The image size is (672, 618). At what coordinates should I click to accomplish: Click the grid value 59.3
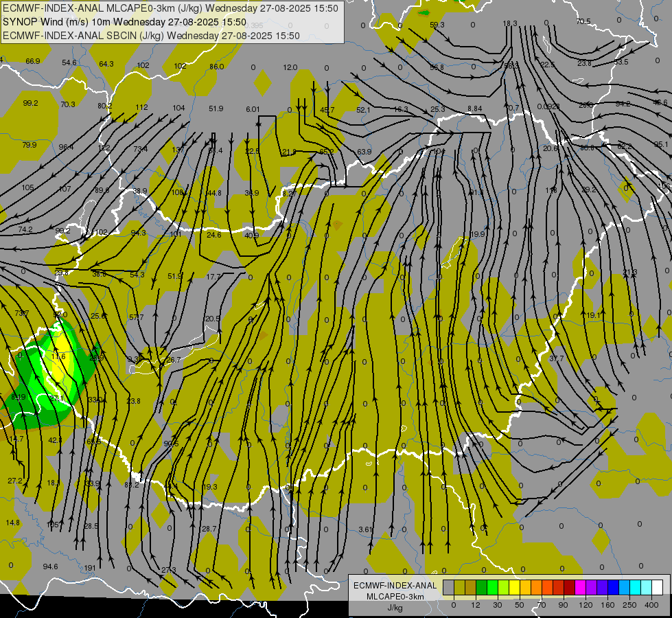437,25
